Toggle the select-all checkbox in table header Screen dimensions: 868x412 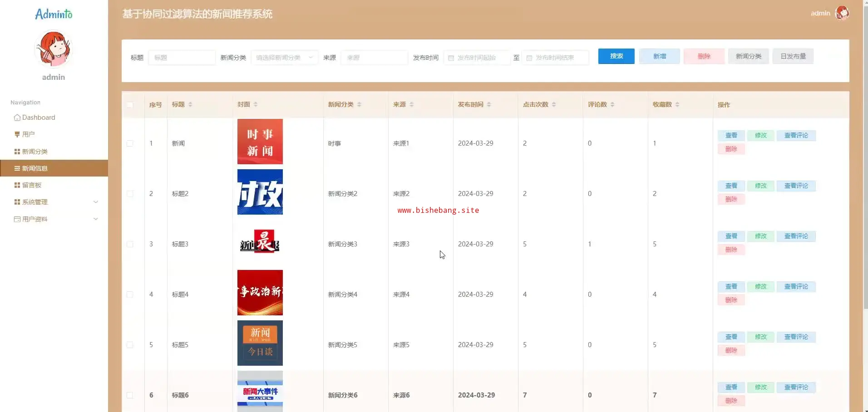(x=130, y=105)
